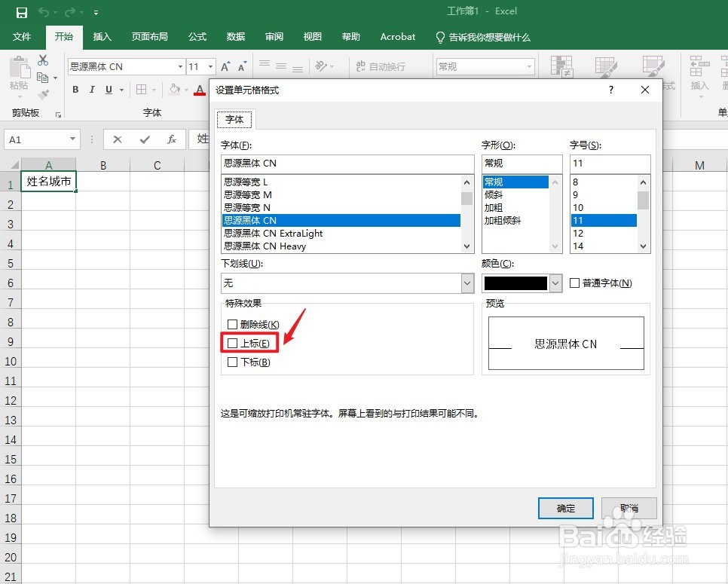Image resolution: width=728 pixels, height=584 pixels.
Task: Expand clipboard group dialog launcher
Action: tap(58, 115)
